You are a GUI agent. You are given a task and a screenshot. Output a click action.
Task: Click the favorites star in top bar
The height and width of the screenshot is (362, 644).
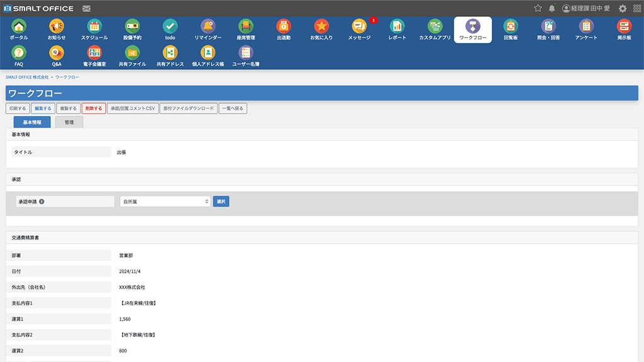coord(538,8)
